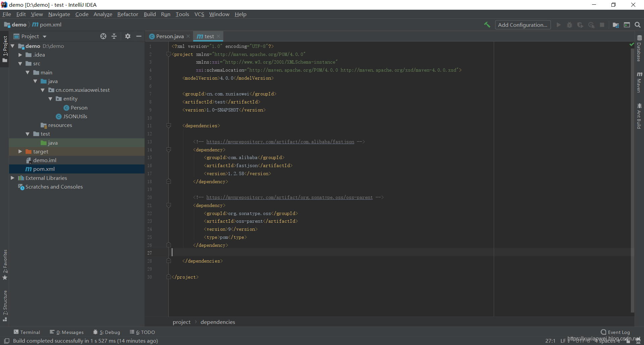Collapse the dependencies tag fold at line 11
This screenshot has height=345, width=644.
169,126
